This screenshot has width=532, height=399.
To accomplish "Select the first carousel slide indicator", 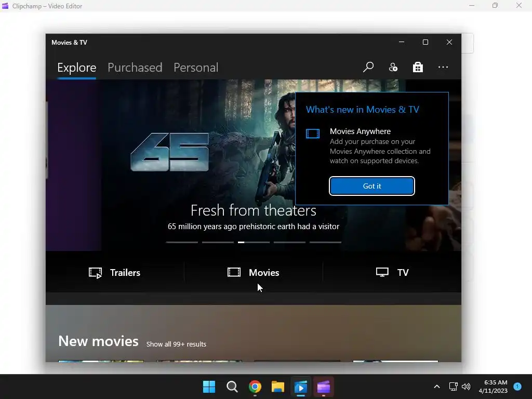I will click(x=182, y=242).
